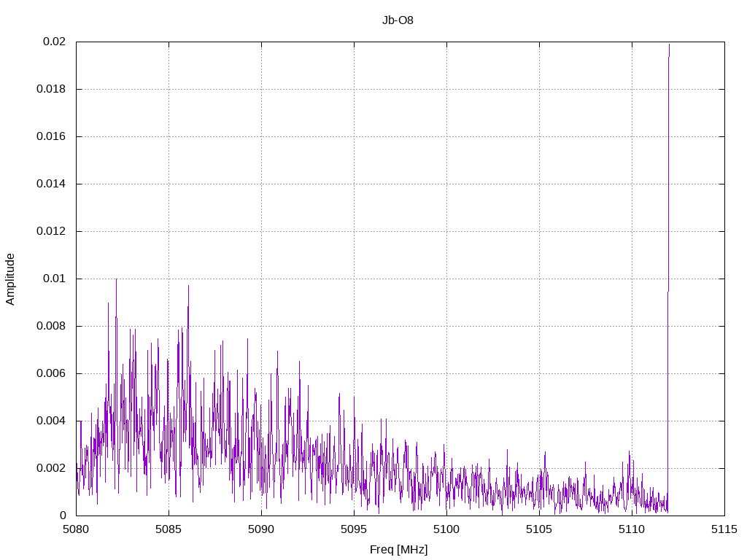
Task: Click the x-axis tick label 5100
Action: click(447, 529)
